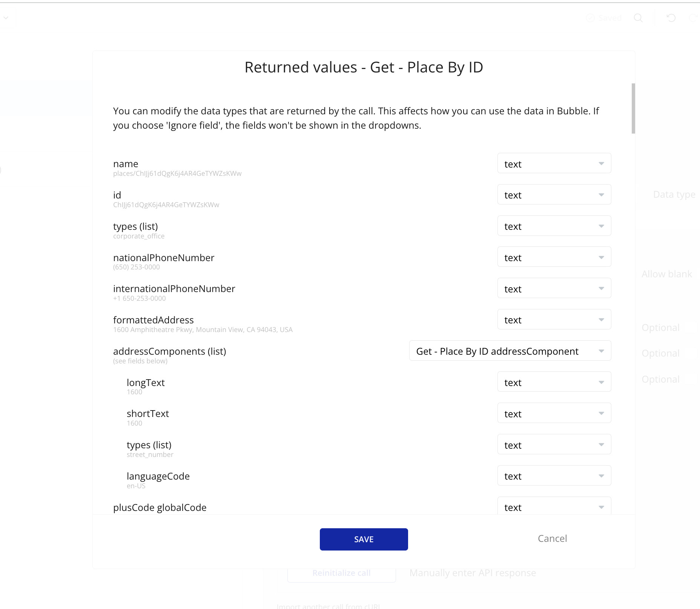Click the SAVE button
This screenshot has height=609, width=700.
tap(364, 539)
